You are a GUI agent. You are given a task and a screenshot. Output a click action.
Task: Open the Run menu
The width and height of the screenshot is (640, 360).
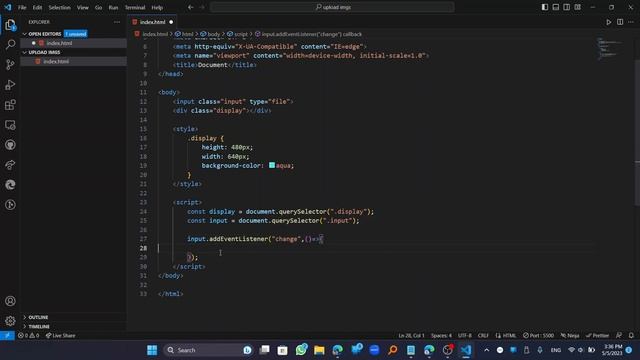[113, 7]
